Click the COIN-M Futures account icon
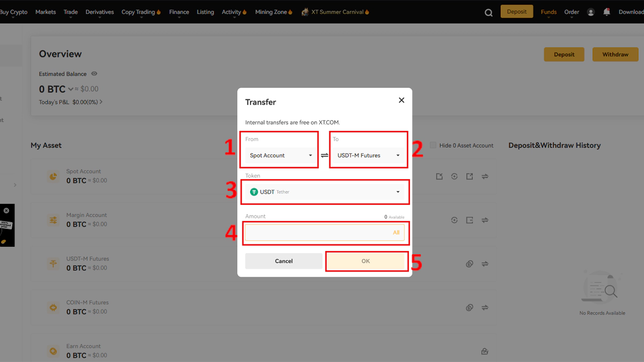The width and height of the screenshot is (644, 362). pos(53,308)
